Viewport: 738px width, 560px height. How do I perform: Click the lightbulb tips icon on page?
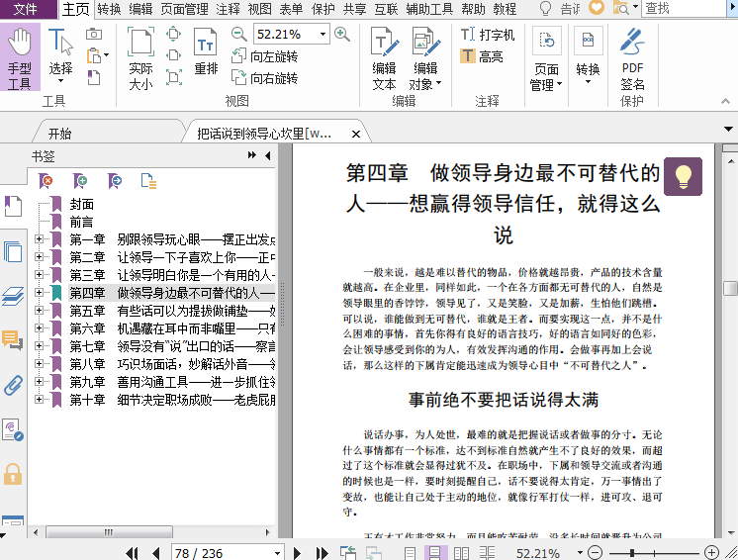coord(683,176)
